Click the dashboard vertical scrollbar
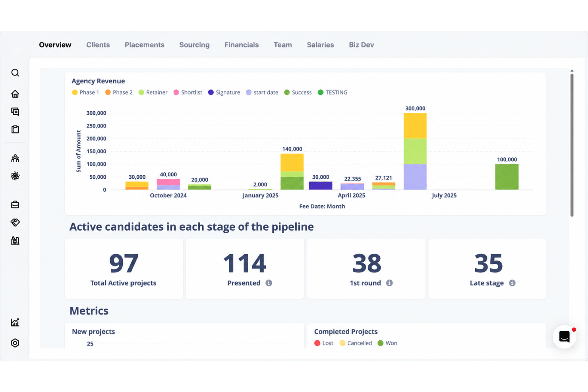Image resolution: width=588 pixels, height=392 pixels. tap(572, 145)
